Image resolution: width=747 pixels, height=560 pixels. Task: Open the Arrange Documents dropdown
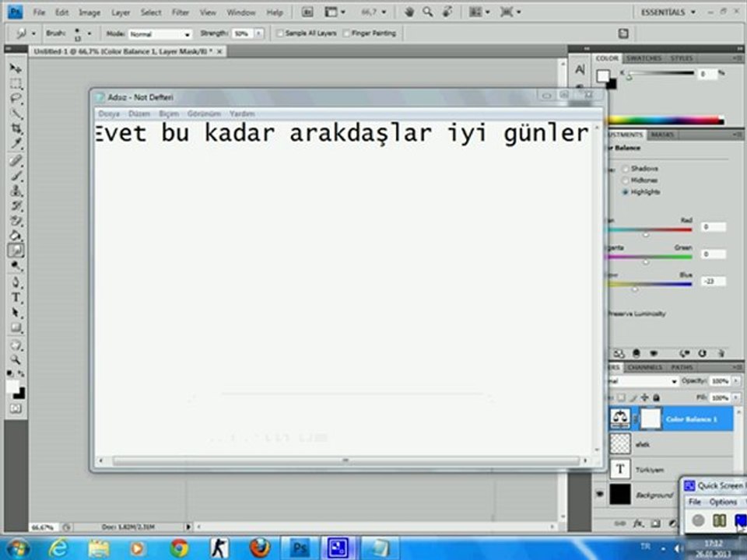(479, 12)
